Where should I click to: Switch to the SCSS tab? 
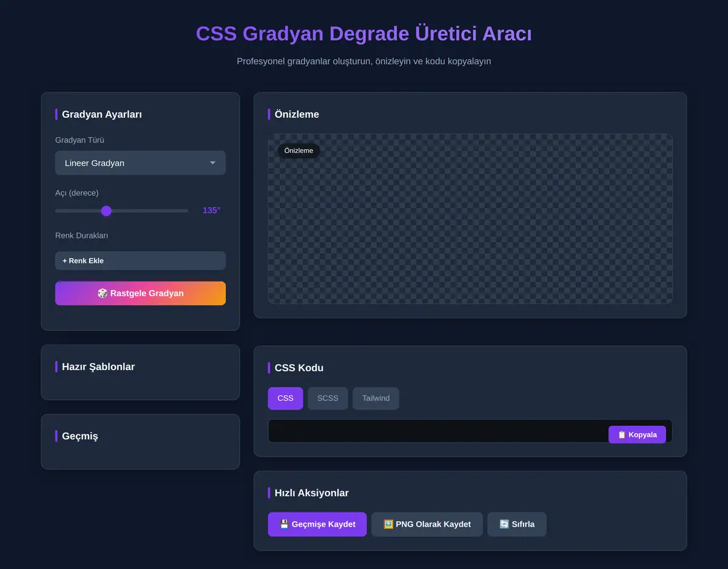click(328, 399)
